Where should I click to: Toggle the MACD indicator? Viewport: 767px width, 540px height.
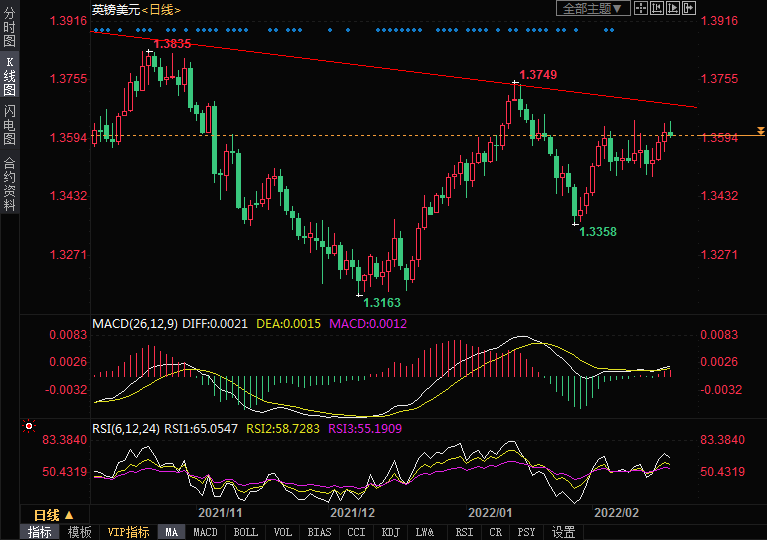[205, 532]
